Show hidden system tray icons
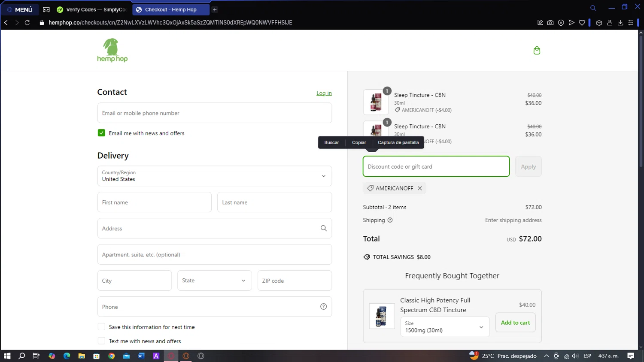Screen dimensions: 644x362 [546, 356]
